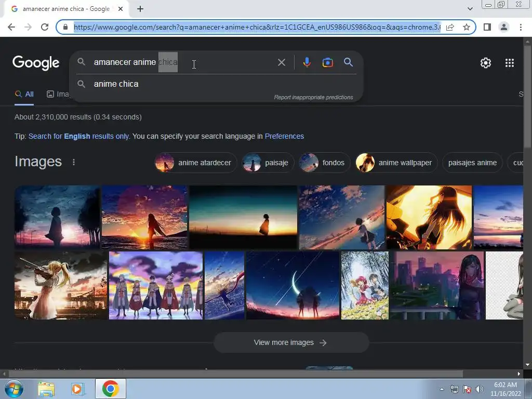
Task: Click 'Search for English results only'
Action: coord(78,137)
